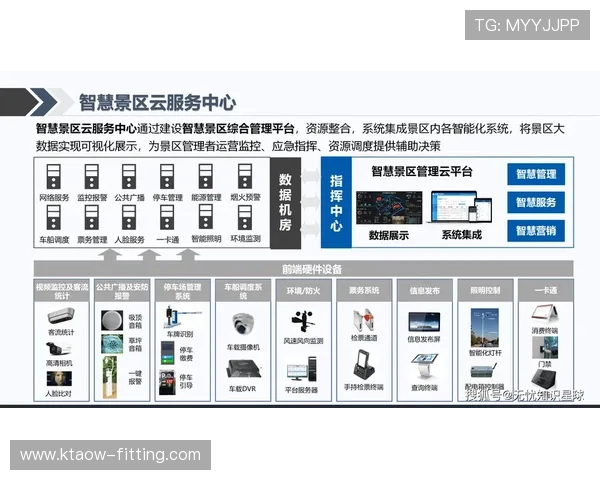This screenshot has height=480, width=600.
Task: Click the 智慧景区管理云平台 heading
Action: [x=422, y=171]
